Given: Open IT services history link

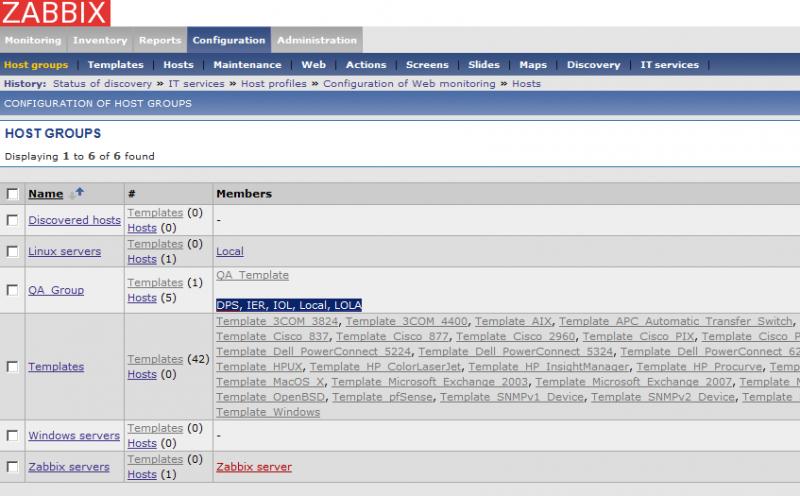Looking at the screenshot, I should coord(196,84).
